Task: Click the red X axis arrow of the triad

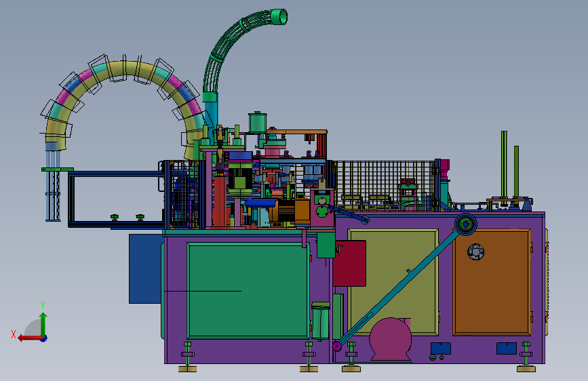Action: click(x=30, y=338)
